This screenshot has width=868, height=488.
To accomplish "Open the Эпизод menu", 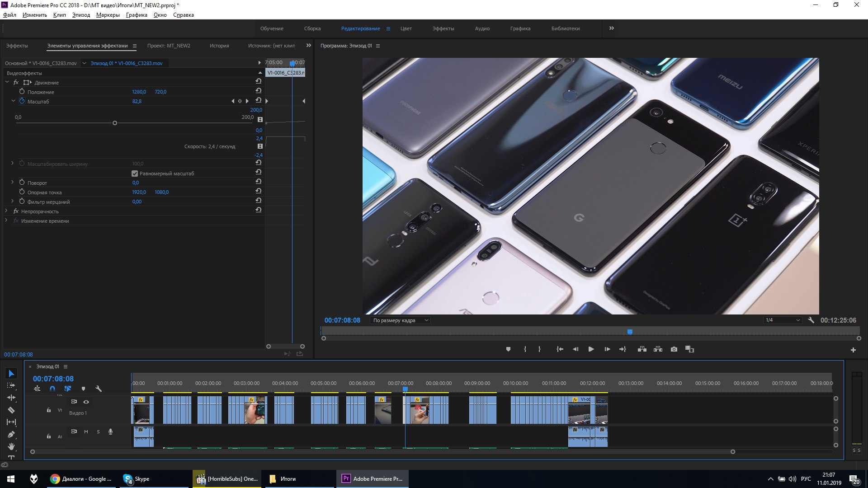I will 81,15.
